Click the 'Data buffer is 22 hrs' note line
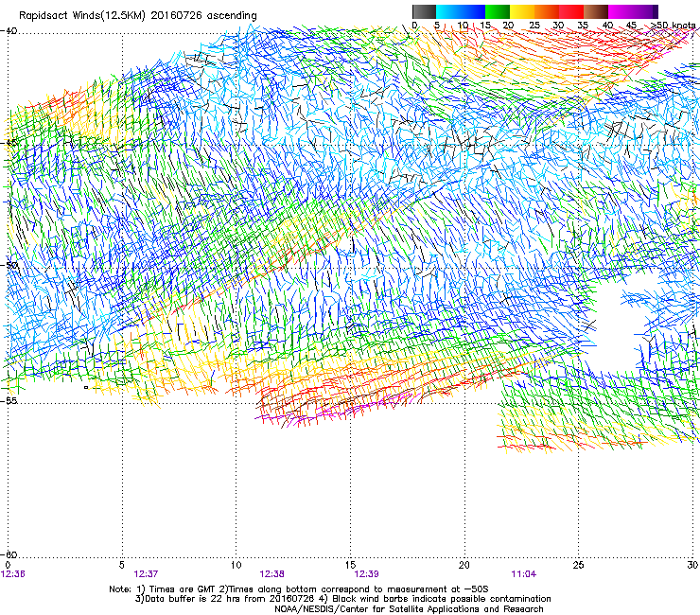The height and width of the screenshot is (615, 700). click(x=342, y=599)
